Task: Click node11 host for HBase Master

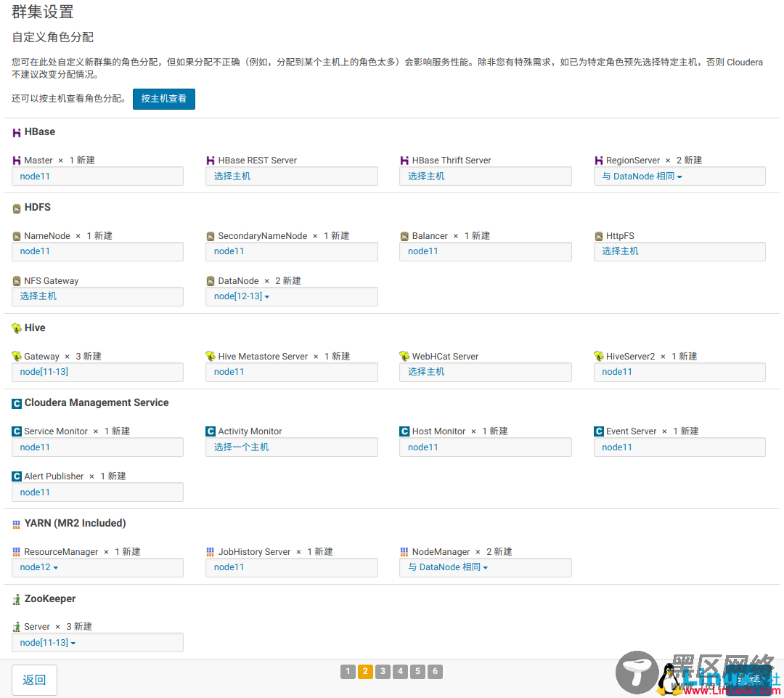Action: 97,176
